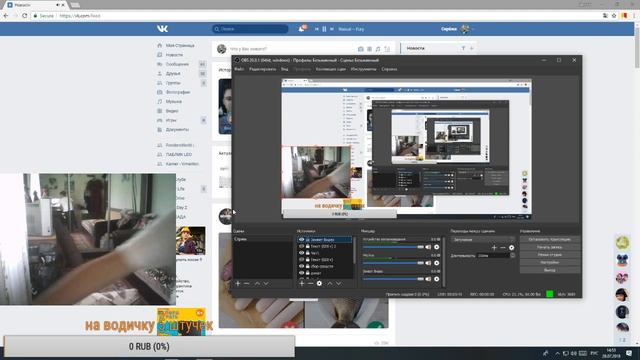The height and width of the screenshot is (360, 640).
Task: Click the VK search field
Action: [x=250, y=29]
